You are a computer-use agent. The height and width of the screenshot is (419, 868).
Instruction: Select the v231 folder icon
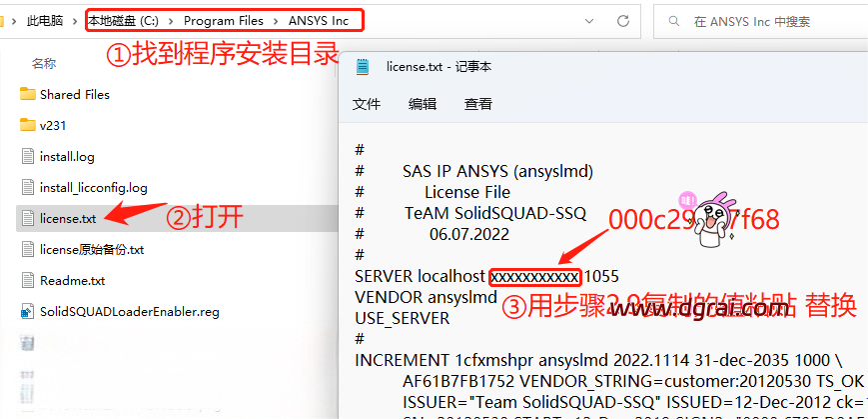(x=28, y=125)
